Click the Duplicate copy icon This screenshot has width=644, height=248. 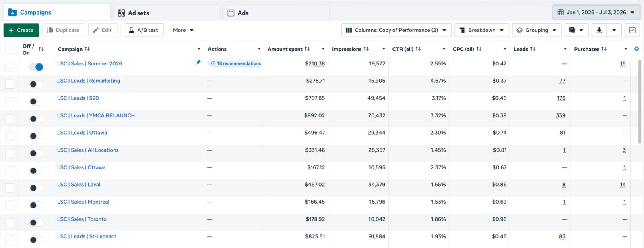tap(50, 30)
